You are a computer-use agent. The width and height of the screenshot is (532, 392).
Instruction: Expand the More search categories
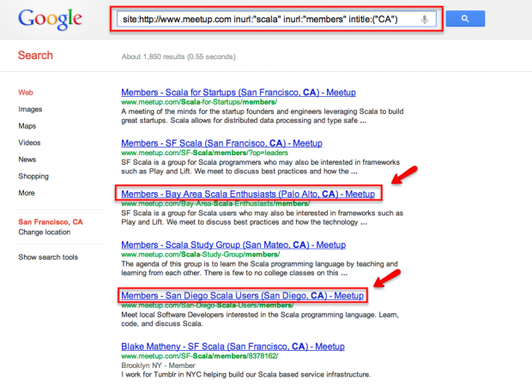point(27,193)
